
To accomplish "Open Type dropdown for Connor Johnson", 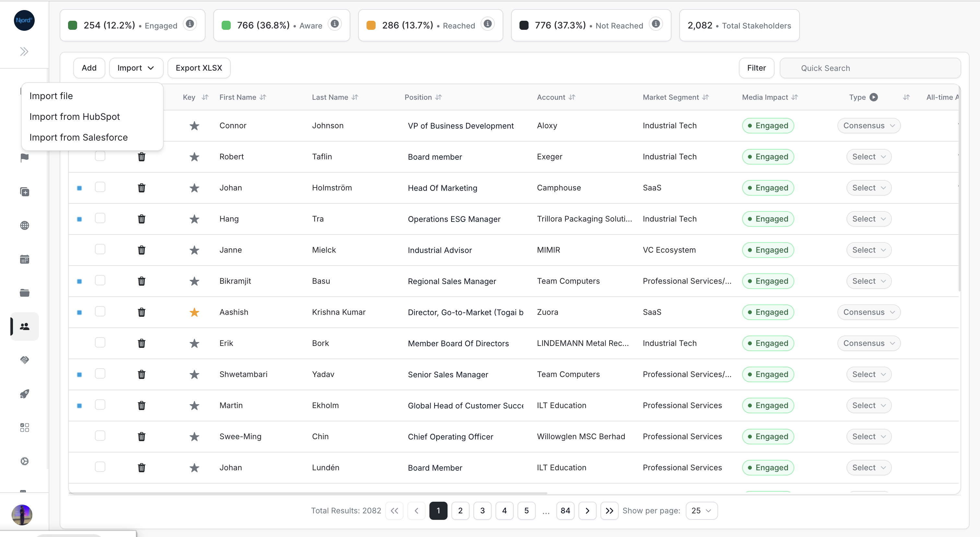I will pos(869,125).
